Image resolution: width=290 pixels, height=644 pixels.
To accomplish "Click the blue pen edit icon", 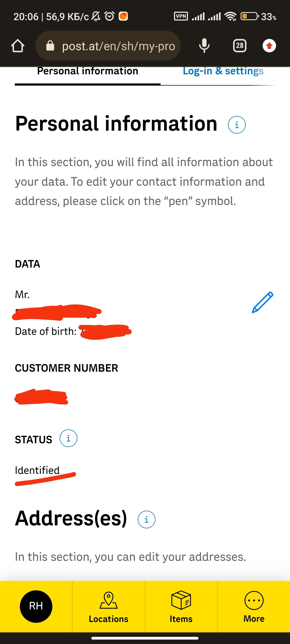I will coord(262,302).
